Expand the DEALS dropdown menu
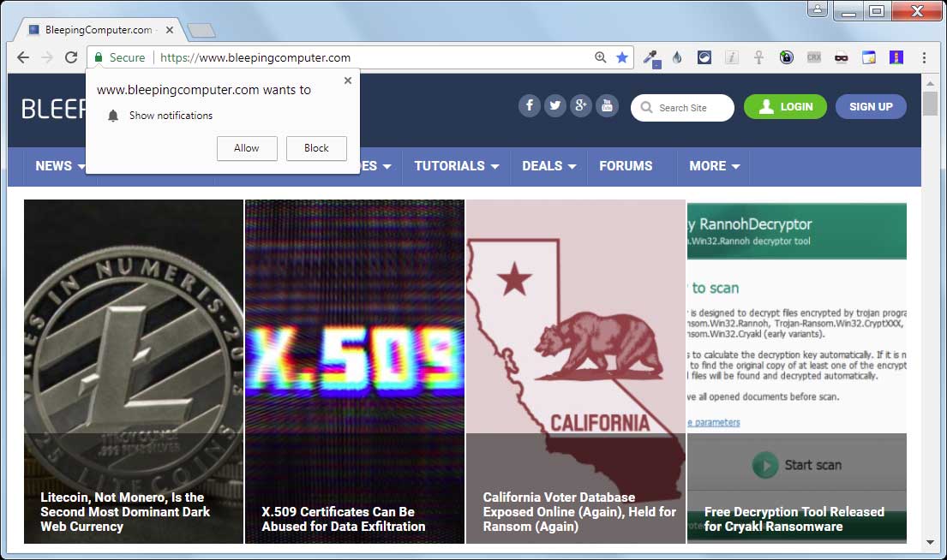This screenshot has width=947, height=560. point(549,166)
